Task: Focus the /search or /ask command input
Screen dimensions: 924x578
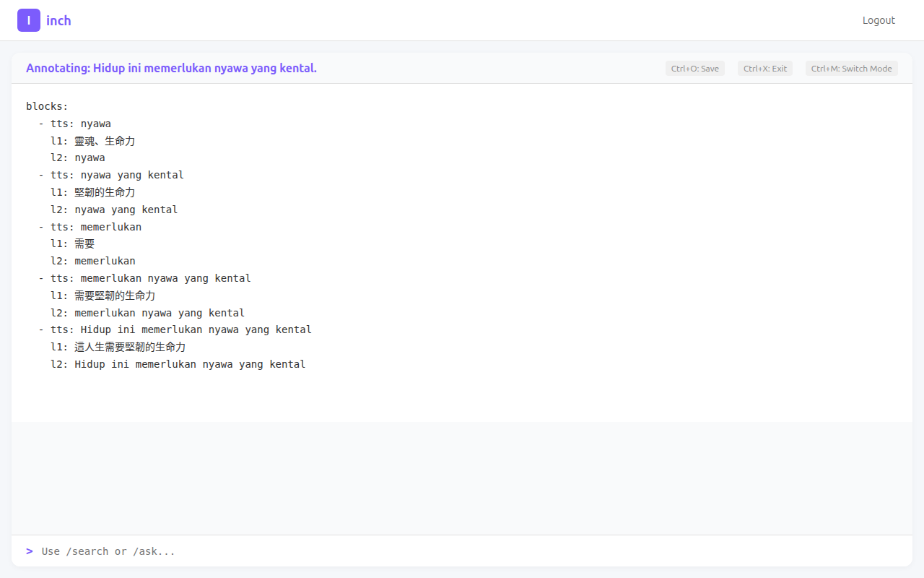Action: (x=469, y=551)
